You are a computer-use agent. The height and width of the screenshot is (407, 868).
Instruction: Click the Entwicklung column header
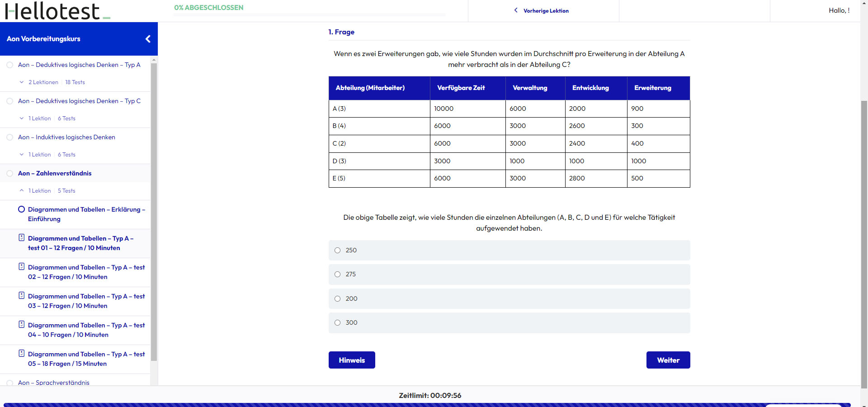(x=596, y=88)
